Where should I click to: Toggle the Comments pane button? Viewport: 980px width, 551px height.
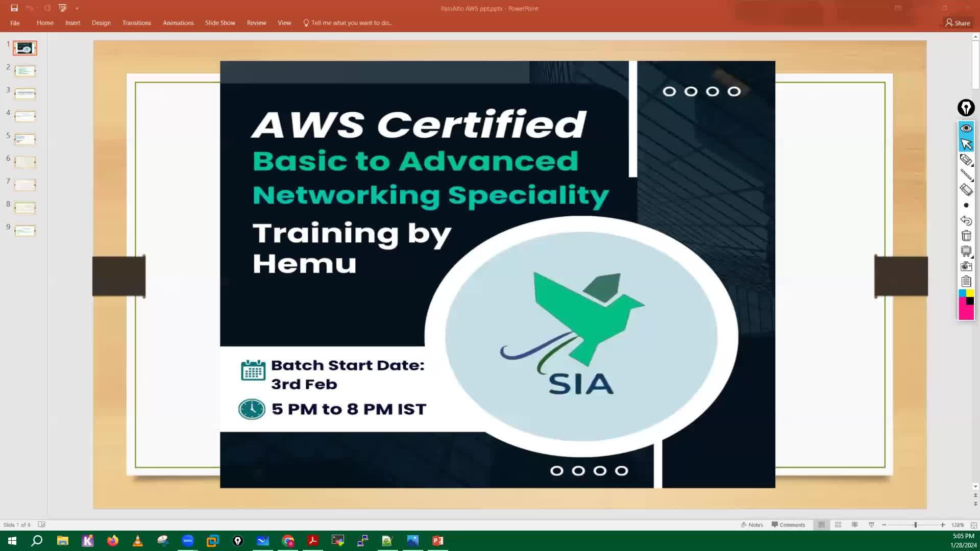[788, 524]
